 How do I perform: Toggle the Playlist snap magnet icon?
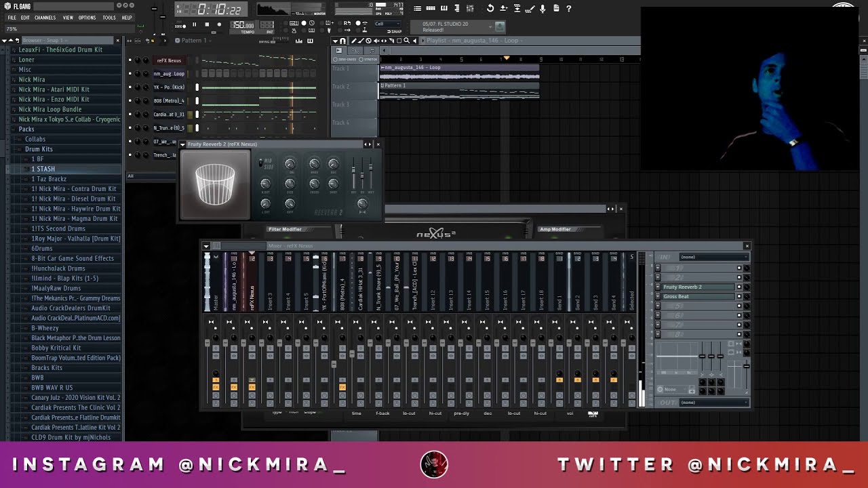pyautogui.click(x=342, y=41)
